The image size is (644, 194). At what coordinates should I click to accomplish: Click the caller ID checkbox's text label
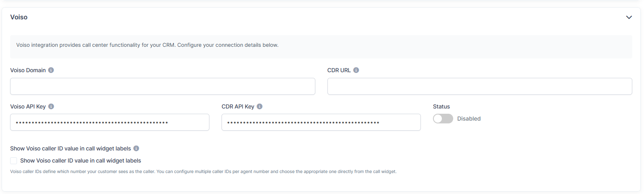click(x=80, y=161)
